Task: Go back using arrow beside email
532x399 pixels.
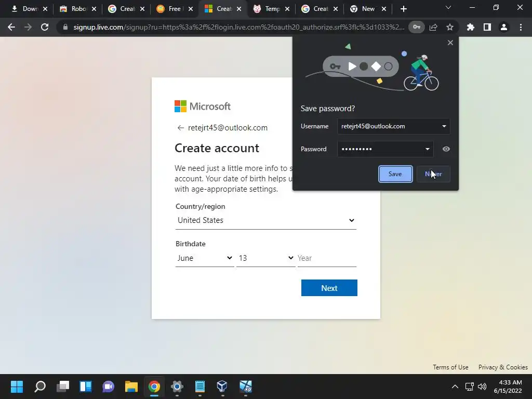Action: pyautogui.click(x=180, y=128)
